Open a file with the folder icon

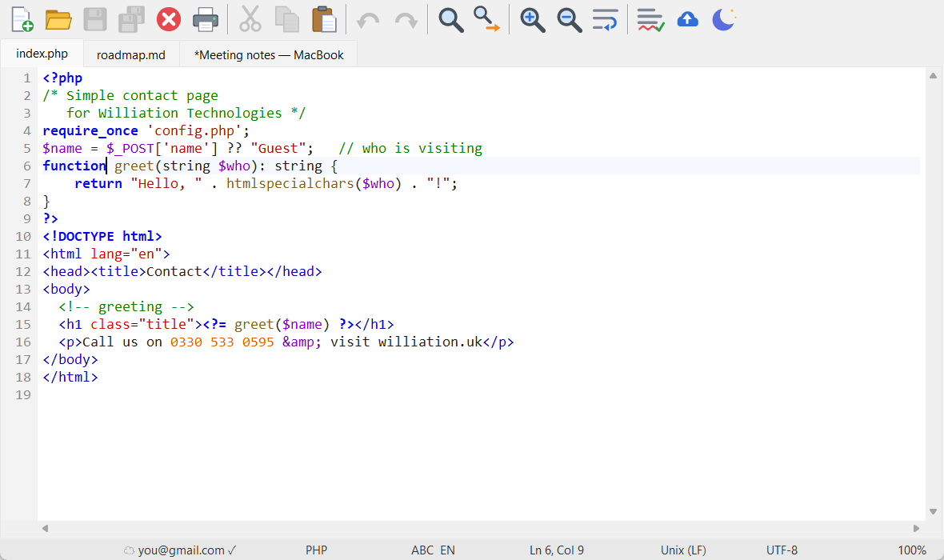[x=58, y=19]
